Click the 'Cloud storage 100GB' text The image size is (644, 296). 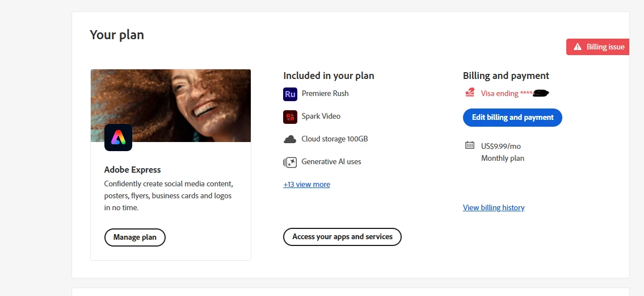coord(335,139)
